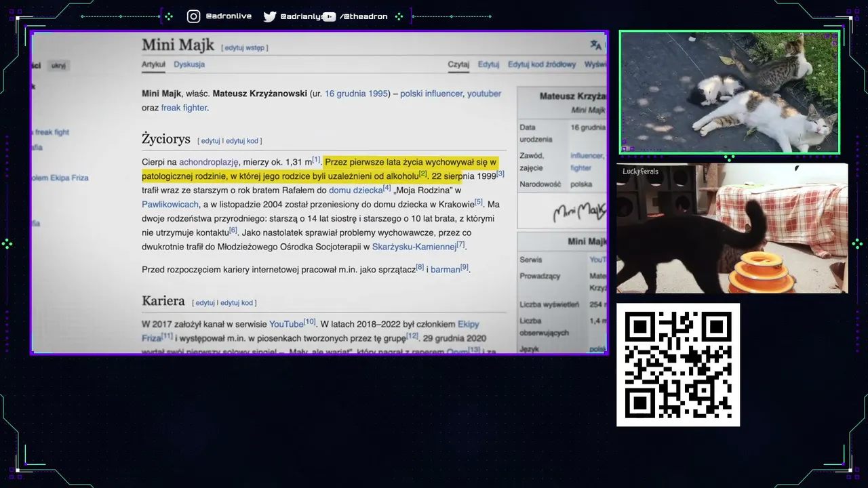Image resolution: width=868 pixels, height=488 pixels.
Task: Jump to footnote [6] after 'kontaktu'
Action: click(233, 230)
